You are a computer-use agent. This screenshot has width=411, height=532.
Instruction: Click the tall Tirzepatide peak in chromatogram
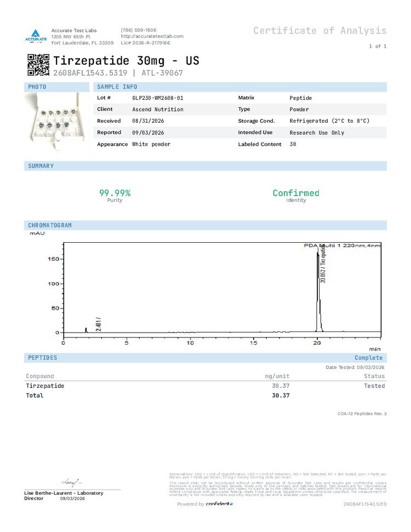point(318,289)
